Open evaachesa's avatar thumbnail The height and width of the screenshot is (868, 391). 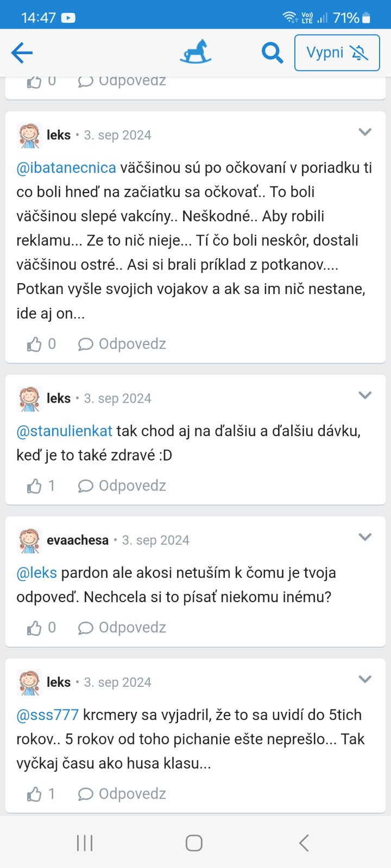point(29,540)
